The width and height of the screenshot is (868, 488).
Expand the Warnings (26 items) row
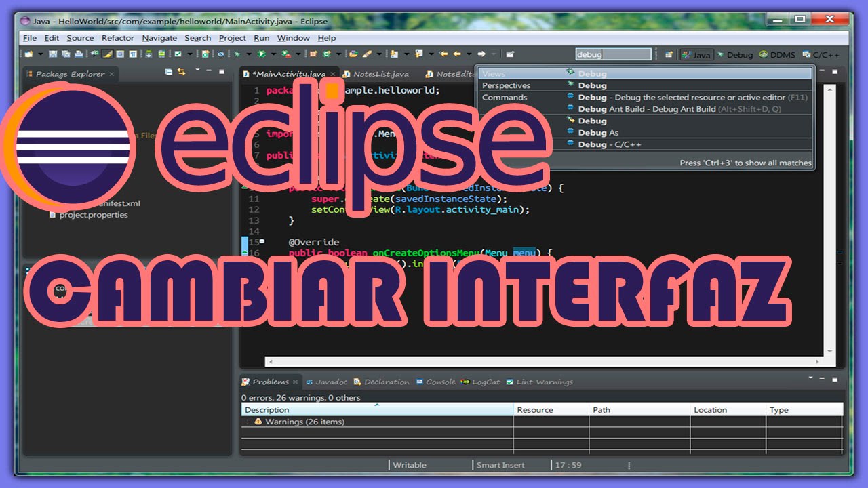(248, 422)
